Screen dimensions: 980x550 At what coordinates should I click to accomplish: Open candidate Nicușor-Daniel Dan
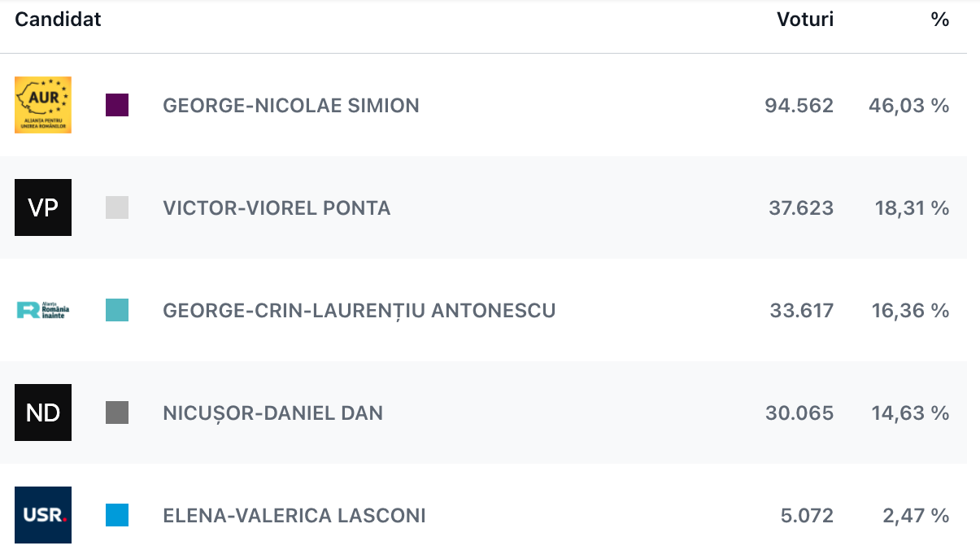tap(272, 413)
